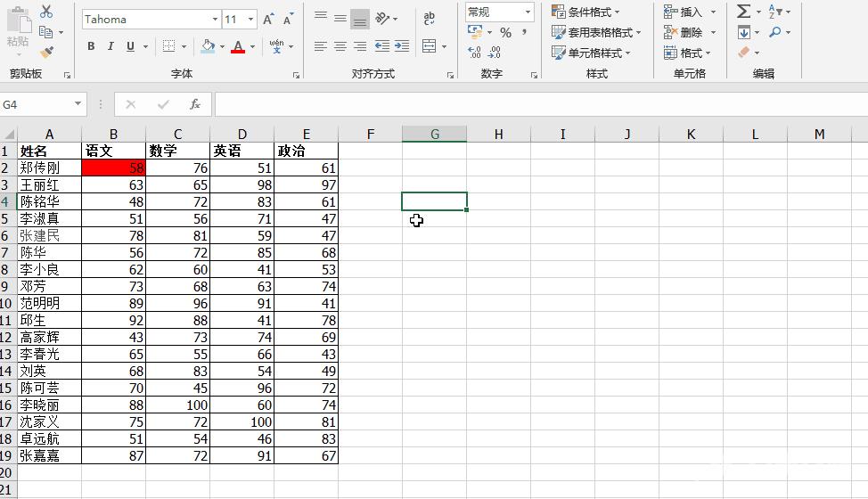Select the red highlighted cell B2
868x499 pixels.
click(113, 168)
